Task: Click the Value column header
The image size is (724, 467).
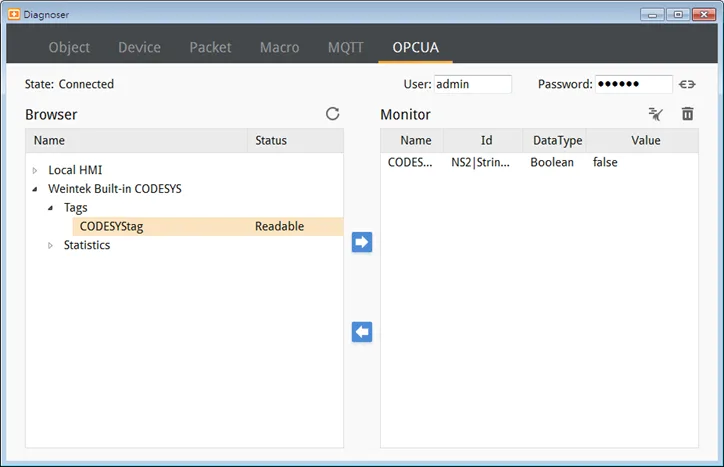Action: click(x=642, y=140)
